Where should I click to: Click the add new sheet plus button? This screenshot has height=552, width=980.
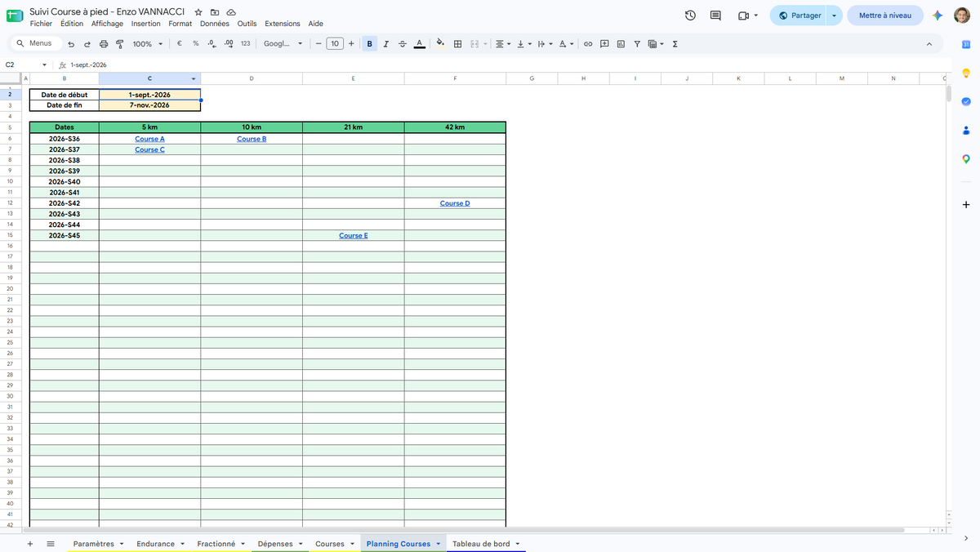click(30, 544)
